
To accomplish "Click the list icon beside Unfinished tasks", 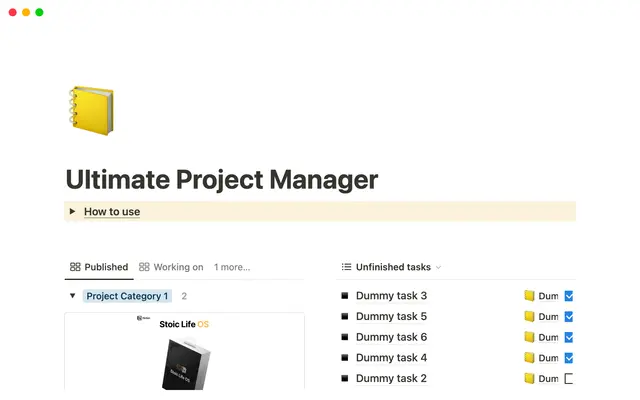I will click(x=346, y=267).
